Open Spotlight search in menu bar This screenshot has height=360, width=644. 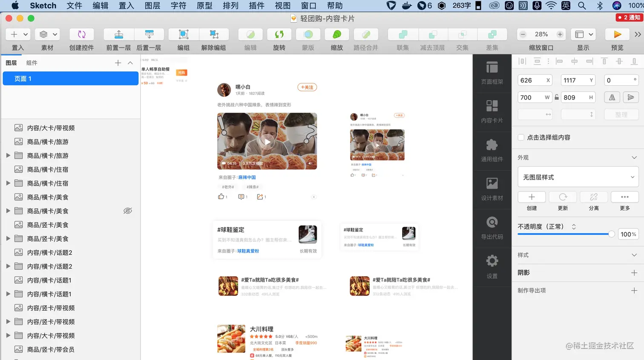click(582, 6)
